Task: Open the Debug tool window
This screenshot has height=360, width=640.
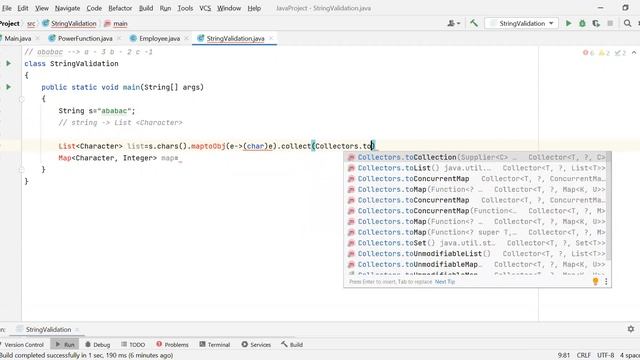Action: click(98, 344)
